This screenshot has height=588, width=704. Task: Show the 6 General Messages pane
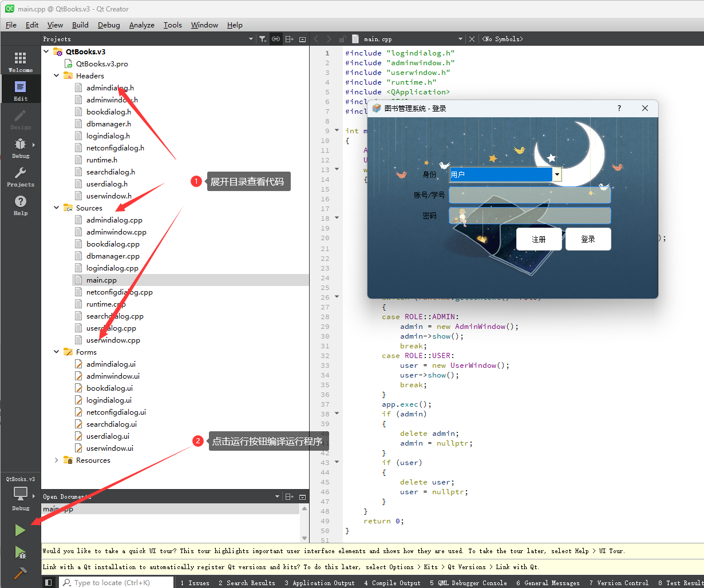point(548,582)
